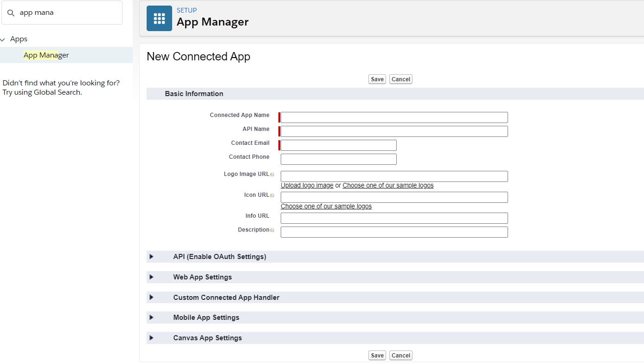Collapse the Apps tree section chevron
The image size is (644, 363).
coord(3,39)
